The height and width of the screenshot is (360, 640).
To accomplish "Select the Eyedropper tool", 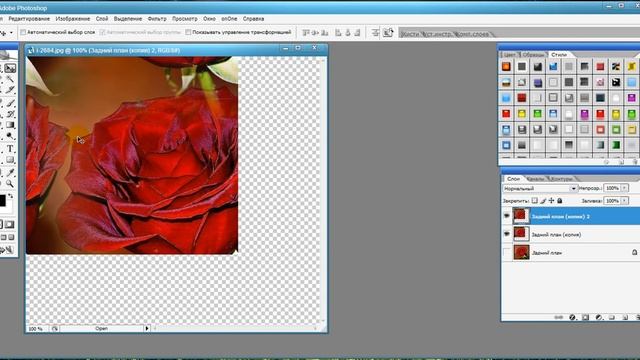I will pyautogui.click(x=10, y=173).
